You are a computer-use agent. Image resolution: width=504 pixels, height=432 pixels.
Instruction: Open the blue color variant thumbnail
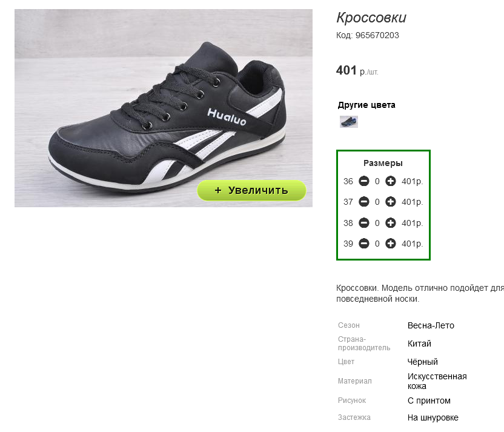(x=349, y=122)
